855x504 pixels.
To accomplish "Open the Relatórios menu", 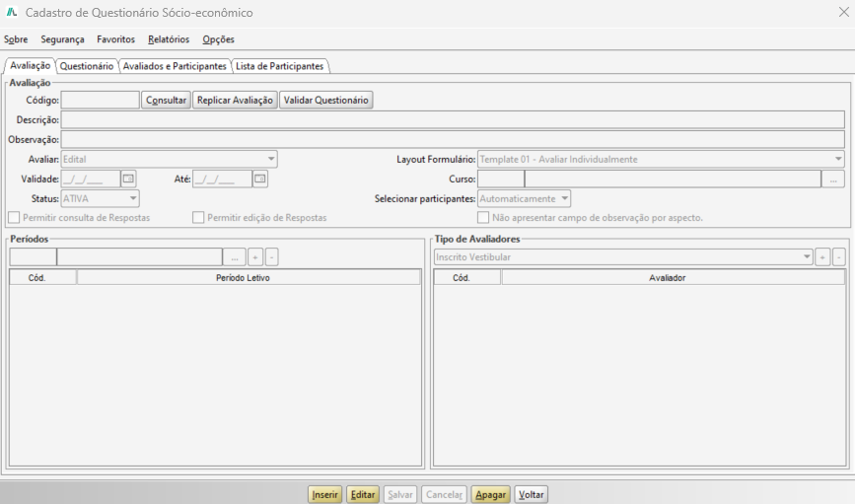I will [169, 39].
